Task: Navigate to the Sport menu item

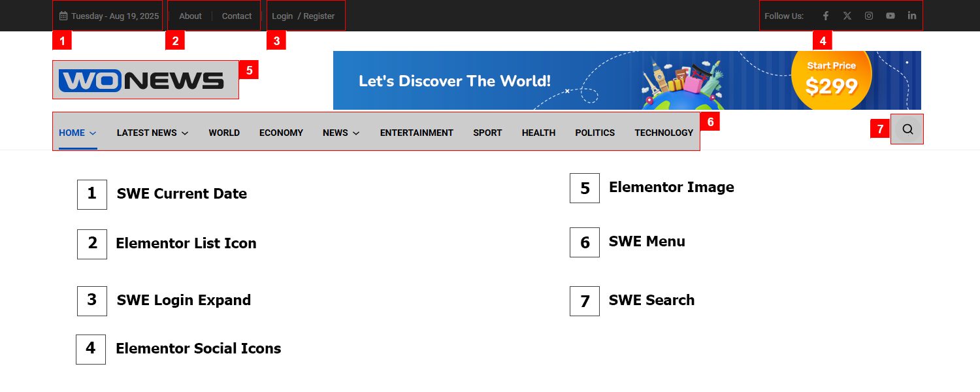Action: pyautogui.click(x=487, y=133)
